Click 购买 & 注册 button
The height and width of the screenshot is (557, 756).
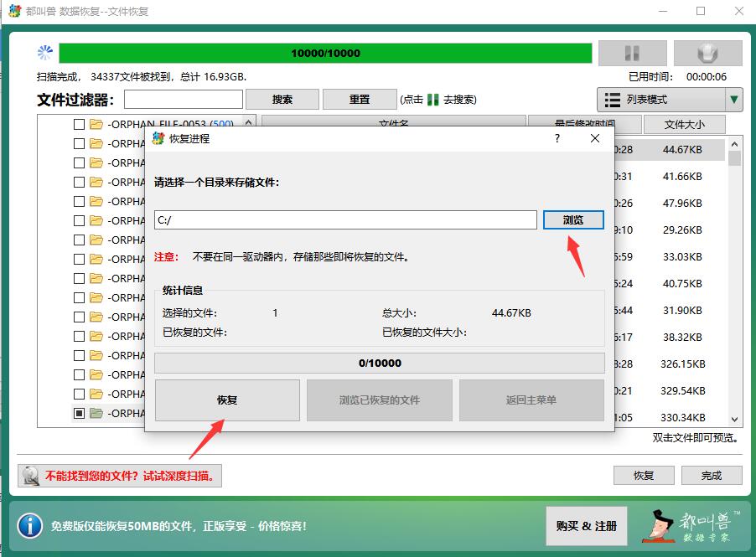587,526
